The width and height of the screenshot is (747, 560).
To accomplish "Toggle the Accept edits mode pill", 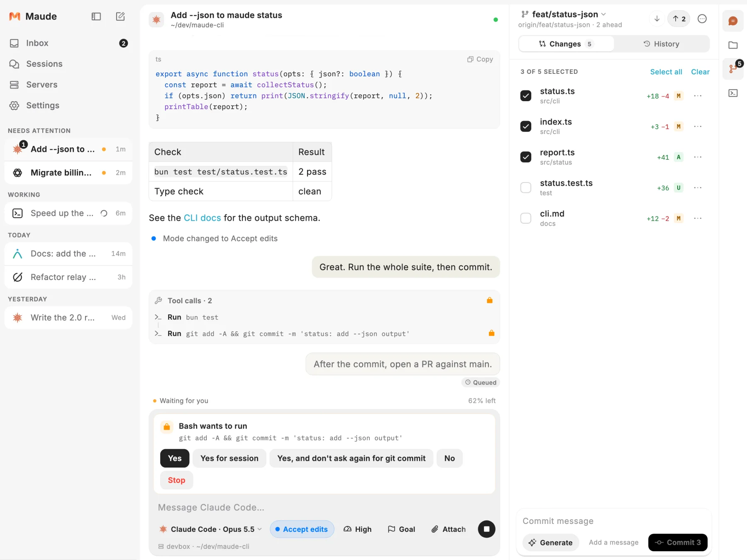I will click(x=302, y=529).
